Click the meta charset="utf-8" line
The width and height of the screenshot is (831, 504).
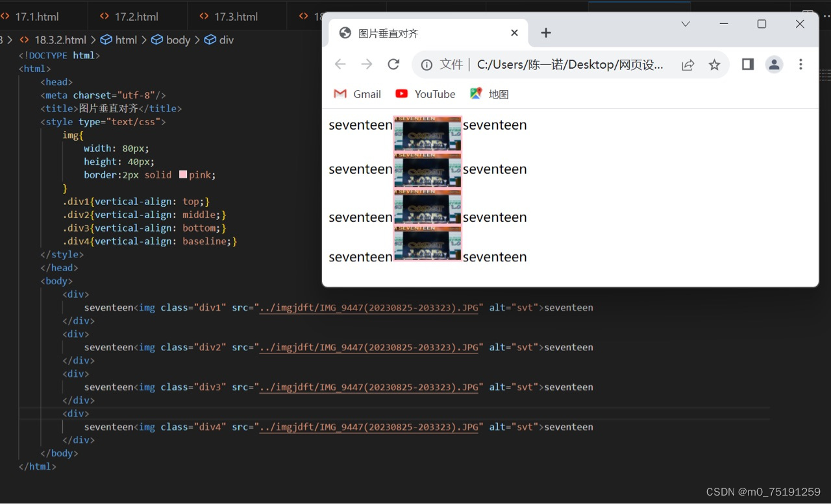click(x=103, y=95)
